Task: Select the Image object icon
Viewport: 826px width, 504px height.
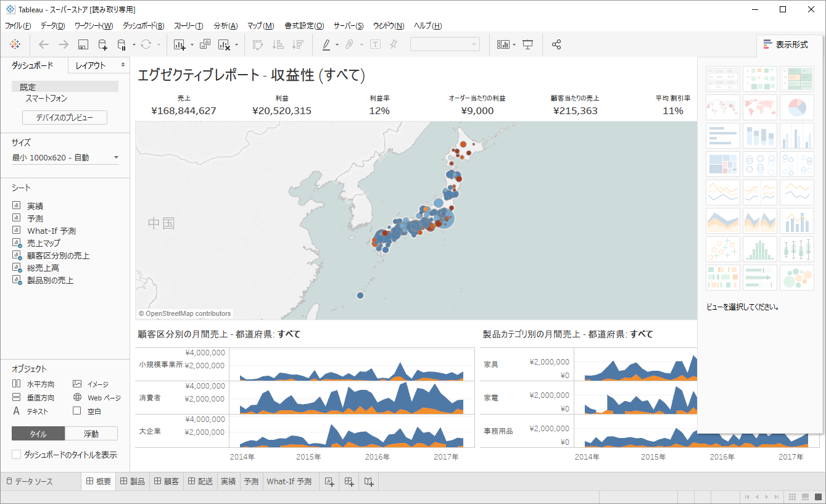Action: coord(77,384)
